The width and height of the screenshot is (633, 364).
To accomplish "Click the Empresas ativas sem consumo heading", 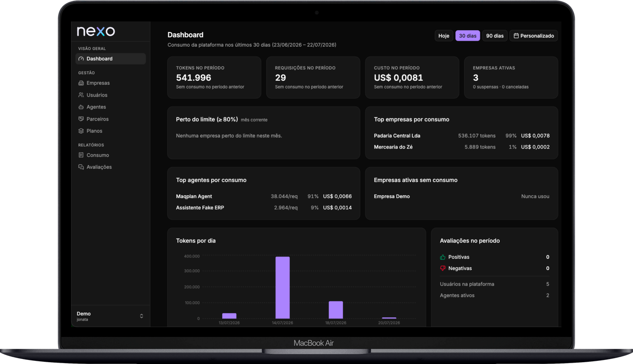I will coord(416,180).
